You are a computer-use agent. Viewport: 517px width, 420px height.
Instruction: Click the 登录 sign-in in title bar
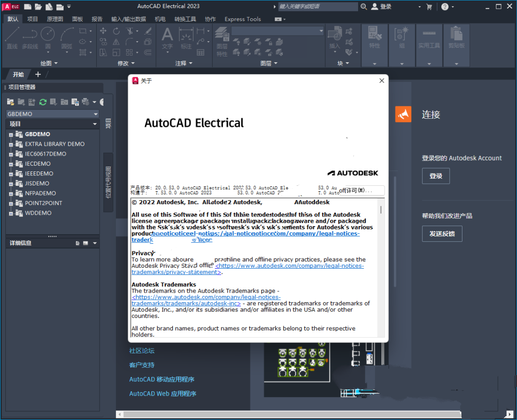[382, 7]
